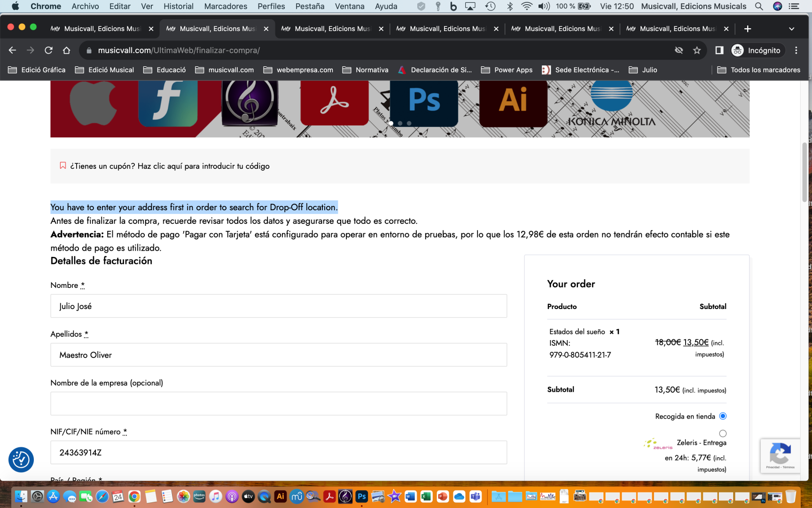Open third-party cookies blocked eye icon
This screenshot has height=508, width=812.
point(679,50)
